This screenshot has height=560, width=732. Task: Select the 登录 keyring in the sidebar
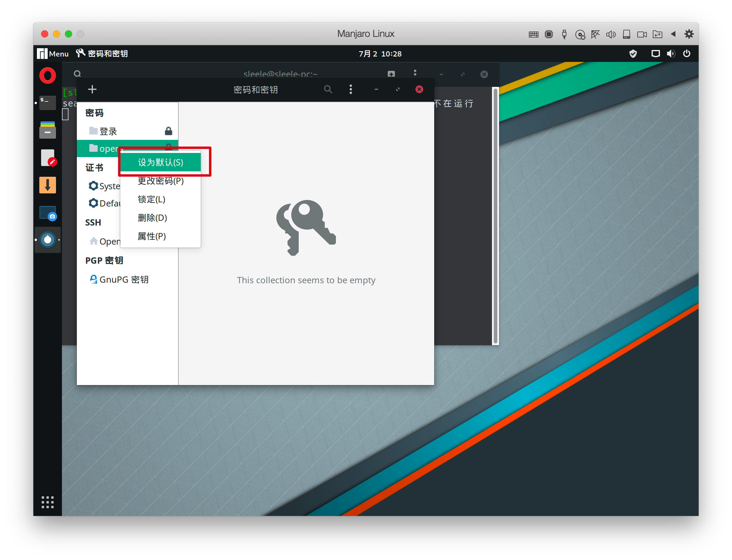point(127,131)
